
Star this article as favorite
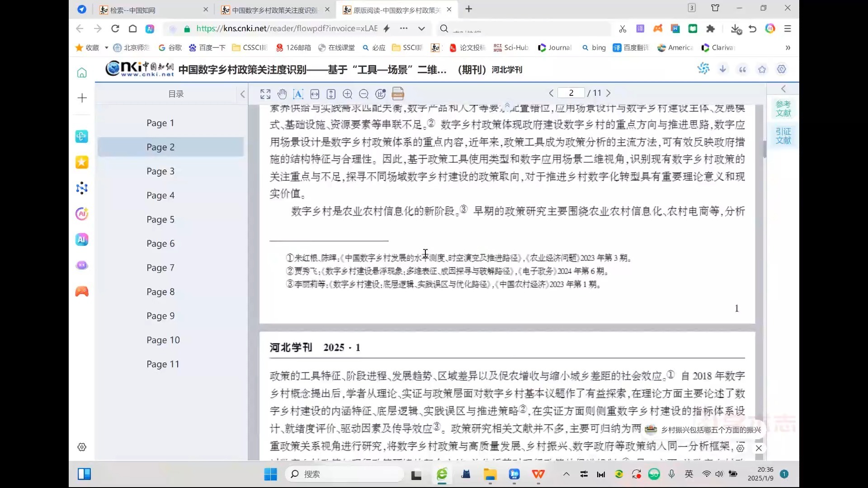762,69
